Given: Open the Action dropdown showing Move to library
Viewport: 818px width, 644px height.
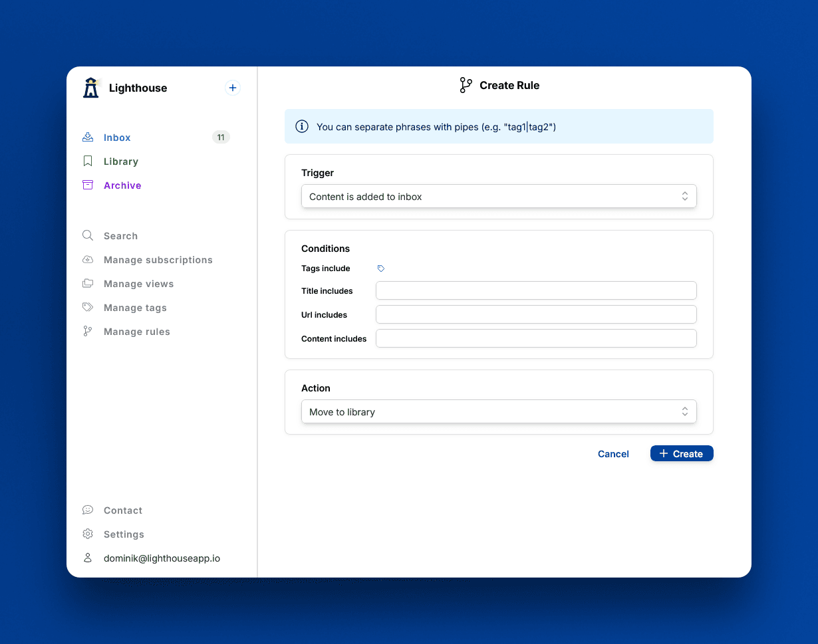Looking at the screenshot, I should (499, 412).
